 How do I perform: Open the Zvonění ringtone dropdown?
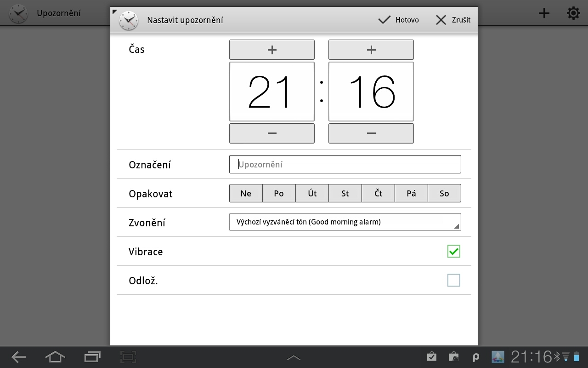point(345,222)
